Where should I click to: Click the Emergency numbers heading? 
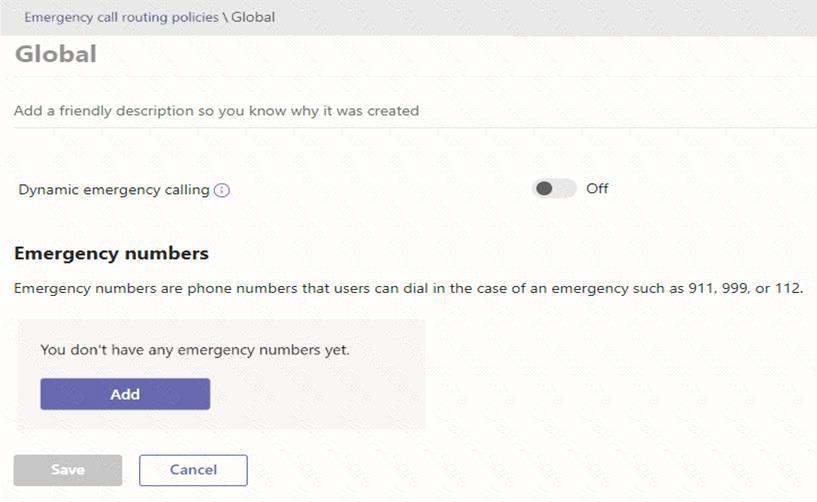click(111, 253)
